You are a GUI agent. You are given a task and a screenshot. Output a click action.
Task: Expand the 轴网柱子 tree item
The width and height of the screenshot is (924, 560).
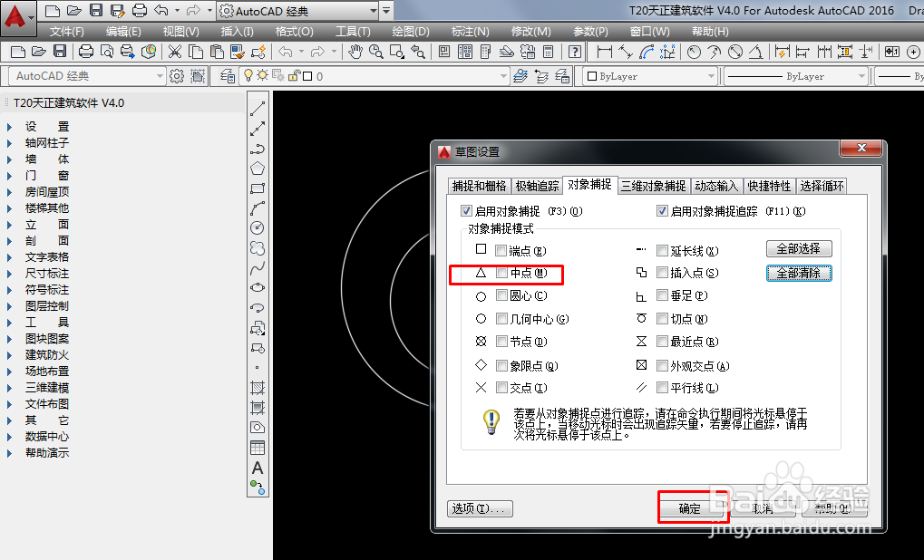(9, 143)
